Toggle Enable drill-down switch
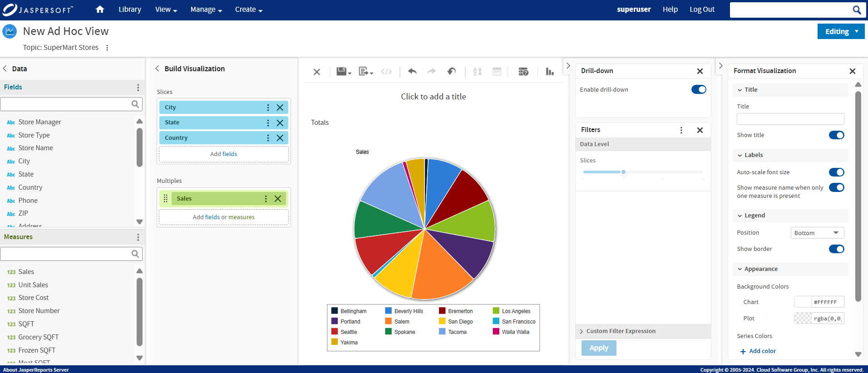The width and height of the screenshot is (868, 373). (x=699, y=89)
